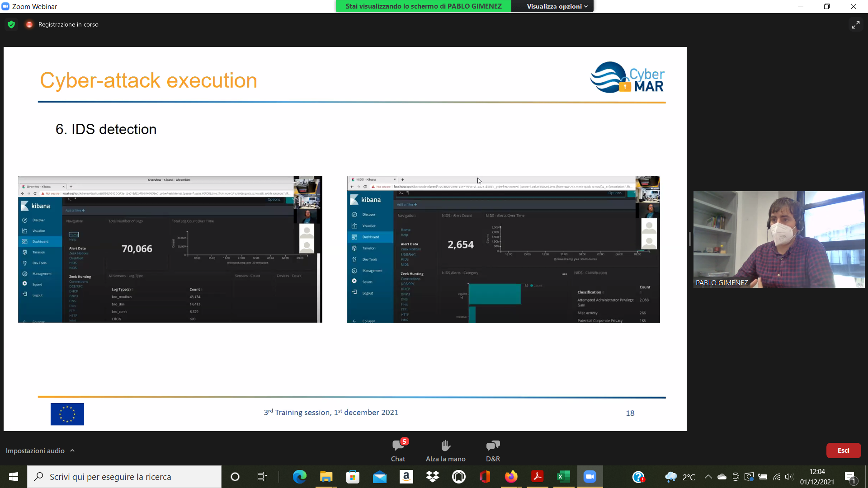Click the Esci leave button
This screenshot has width=868, height=488.
tap(843, 450)
